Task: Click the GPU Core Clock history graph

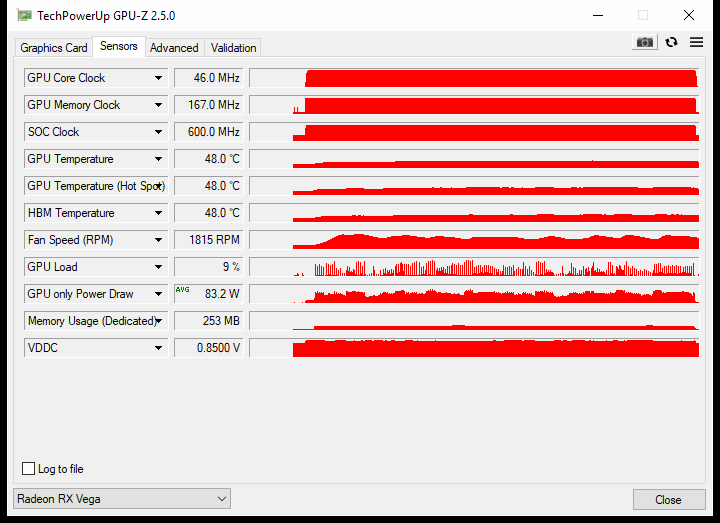Action: [x=474, y=78]
